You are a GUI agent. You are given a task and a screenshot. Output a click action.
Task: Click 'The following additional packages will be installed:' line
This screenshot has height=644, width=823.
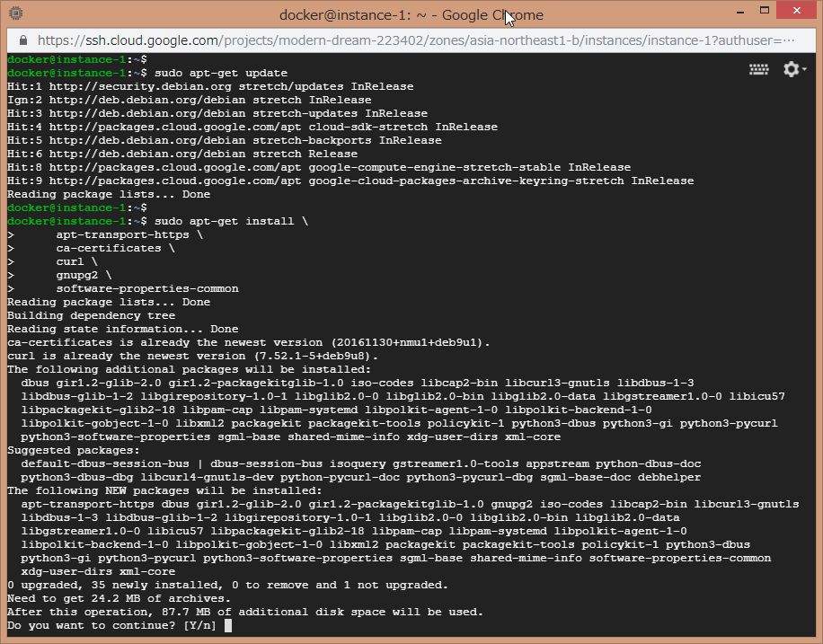[189, 369]
